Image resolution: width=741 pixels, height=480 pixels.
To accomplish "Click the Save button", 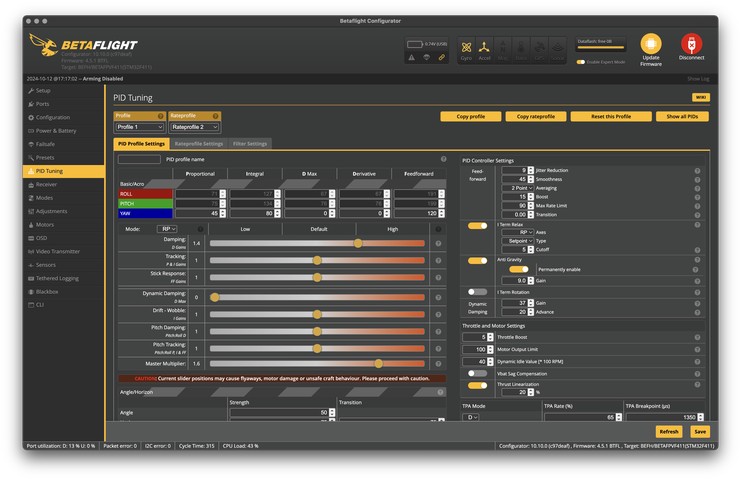I will pyautogui.click(x=699, y=431).
